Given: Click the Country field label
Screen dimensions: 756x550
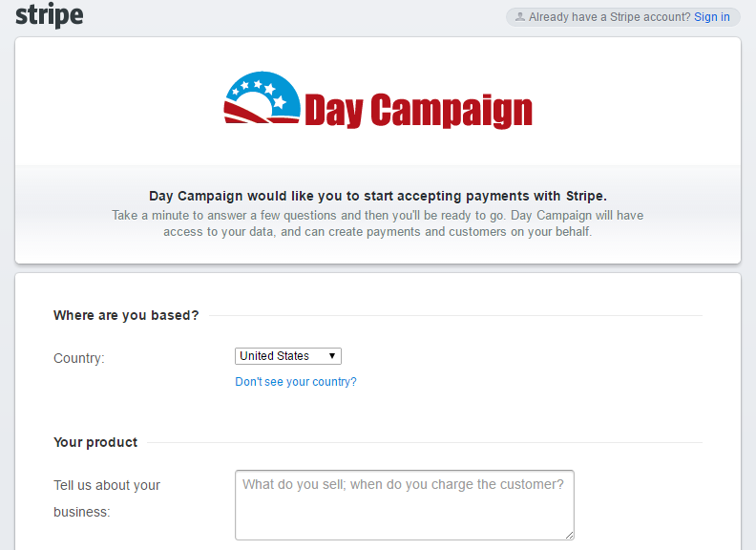Looking at the screenshot, I should click(x=79, y=358).
